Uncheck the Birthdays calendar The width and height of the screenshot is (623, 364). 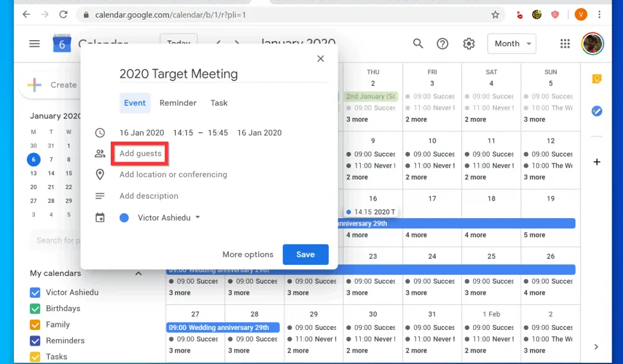tap(35, 308)
